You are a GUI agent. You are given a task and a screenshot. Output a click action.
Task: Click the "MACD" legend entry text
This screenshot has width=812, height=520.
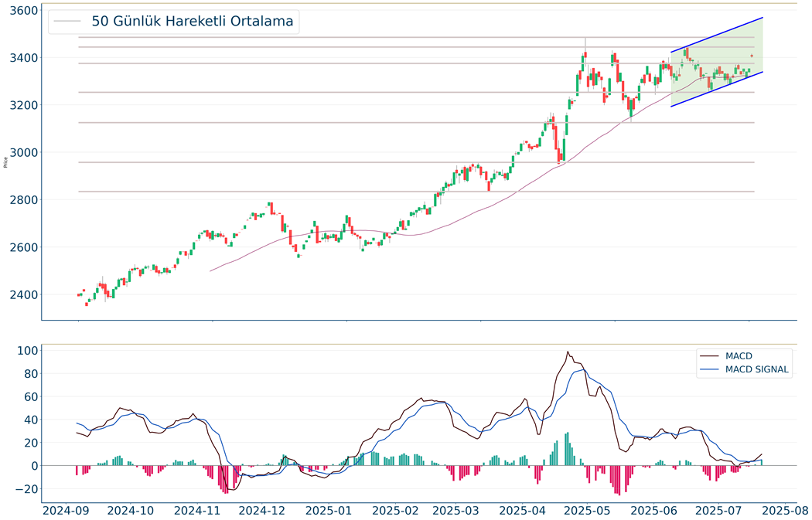(739, 356)
